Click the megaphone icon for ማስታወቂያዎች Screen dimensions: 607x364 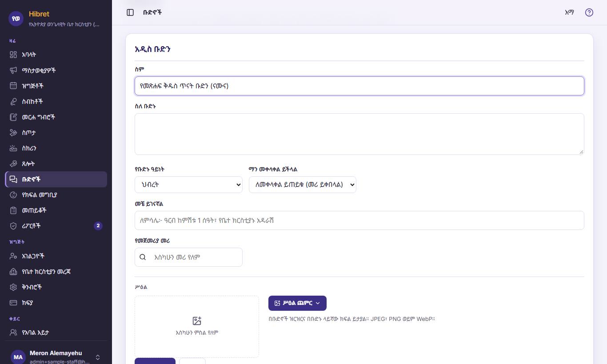pyautogui.click(x=13, y=70)
